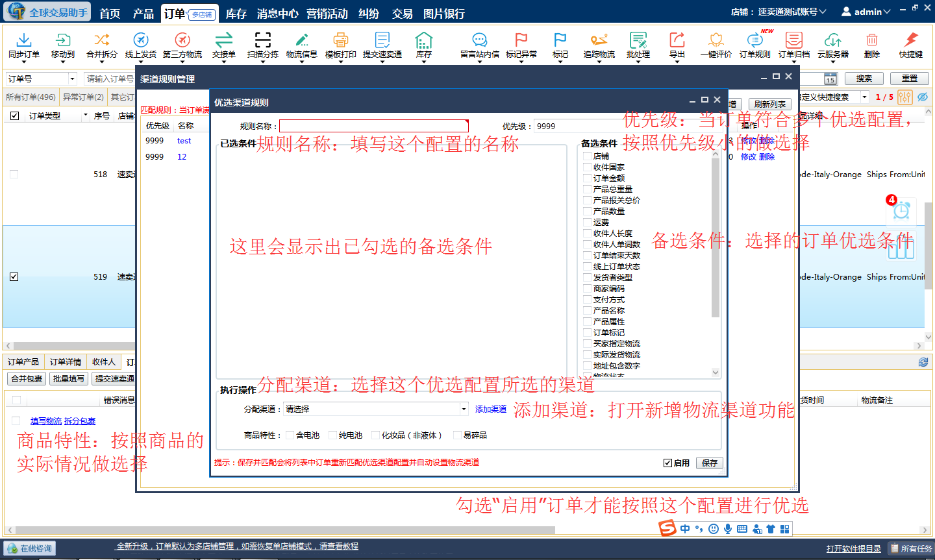Click the 保存 save button
Screen dimensions: 935x560
[710, 463]
